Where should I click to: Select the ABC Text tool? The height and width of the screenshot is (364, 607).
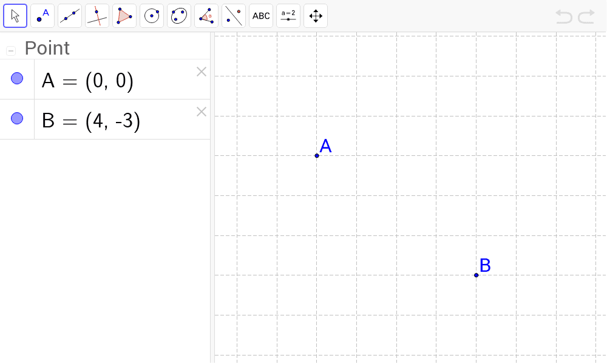(x=261, y=16)
